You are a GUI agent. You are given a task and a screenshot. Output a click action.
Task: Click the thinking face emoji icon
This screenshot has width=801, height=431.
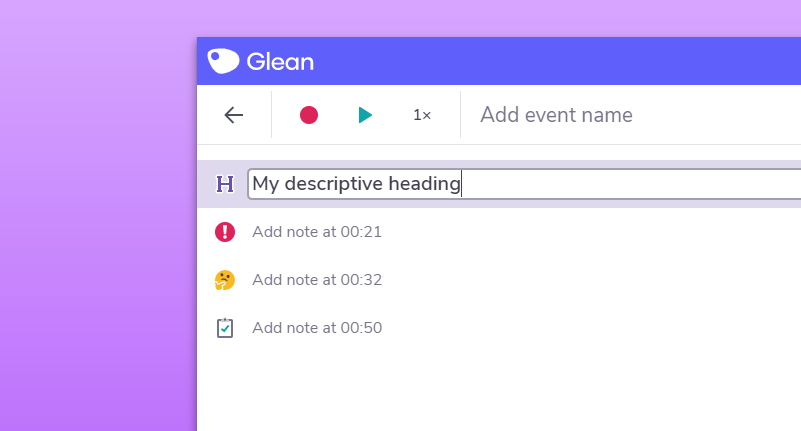(225, 280)
